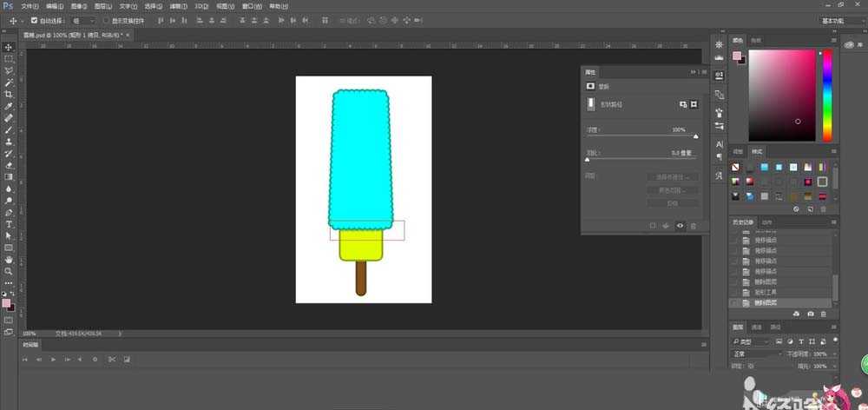
Task: Open the File menu
Action: pos(29,6)
